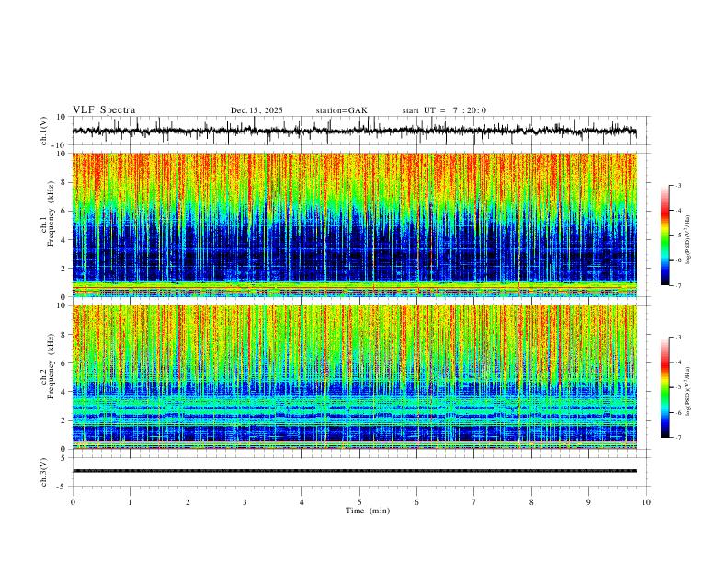Click the "-3" tick on ch.1 colorbar
Screen dimensions: 728x563
point(677,185)
